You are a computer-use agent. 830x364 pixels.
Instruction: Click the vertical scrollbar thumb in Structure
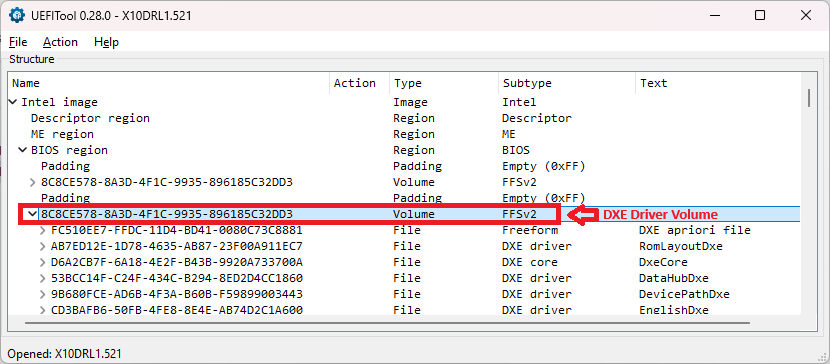point(809,98)
